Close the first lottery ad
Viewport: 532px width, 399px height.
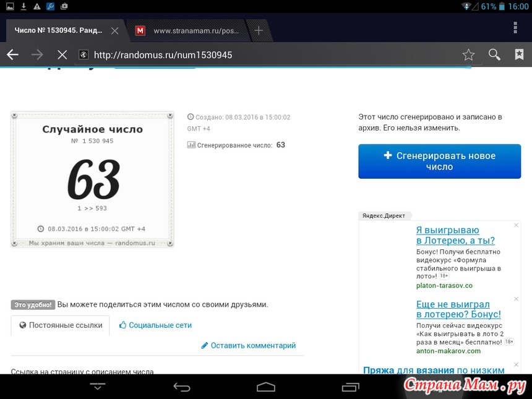(x=516, y=225)
